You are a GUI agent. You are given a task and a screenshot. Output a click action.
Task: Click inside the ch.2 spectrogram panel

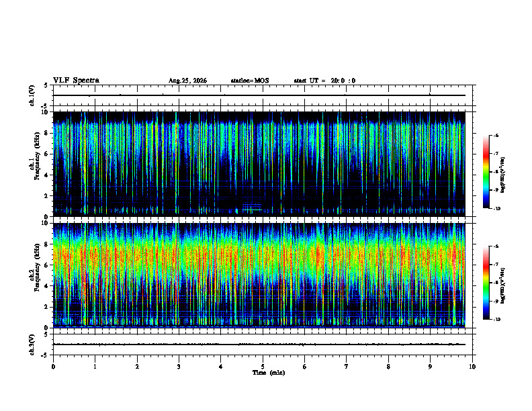point(259,275)
